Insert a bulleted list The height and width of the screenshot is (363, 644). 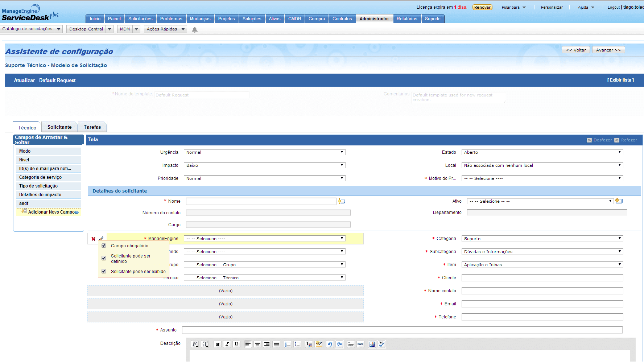point(297,344)
